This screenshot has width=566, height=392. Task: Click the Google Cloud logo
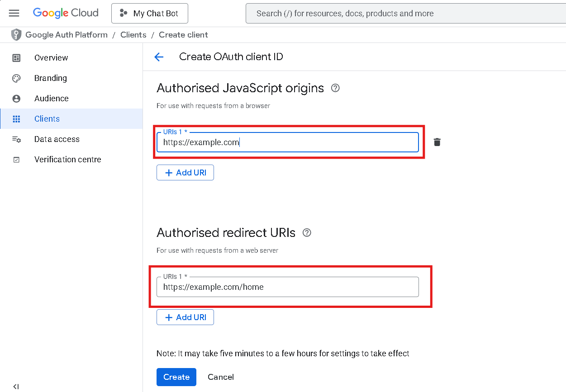pyautogui.click(x=66, y=13)
